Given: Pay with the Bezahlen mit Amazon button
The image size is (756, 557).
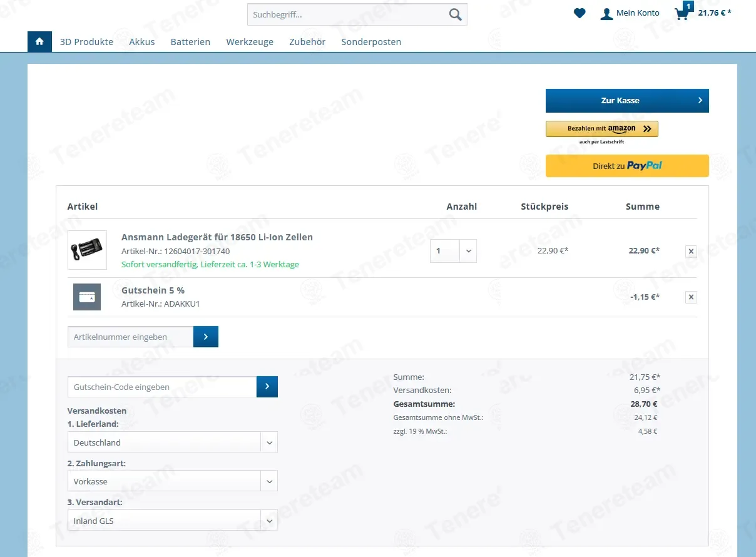Looking at the screenshot, I should click(602, 129).
